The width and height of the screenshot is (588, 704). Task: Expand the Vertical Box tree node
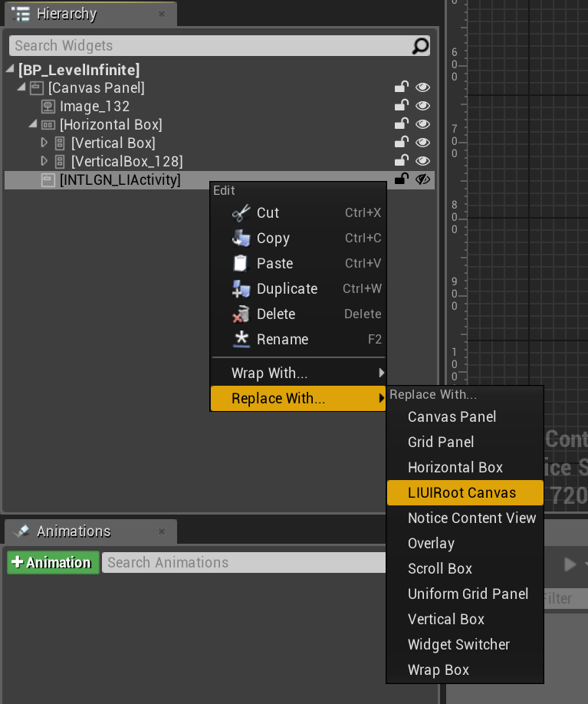coord(44,143)
